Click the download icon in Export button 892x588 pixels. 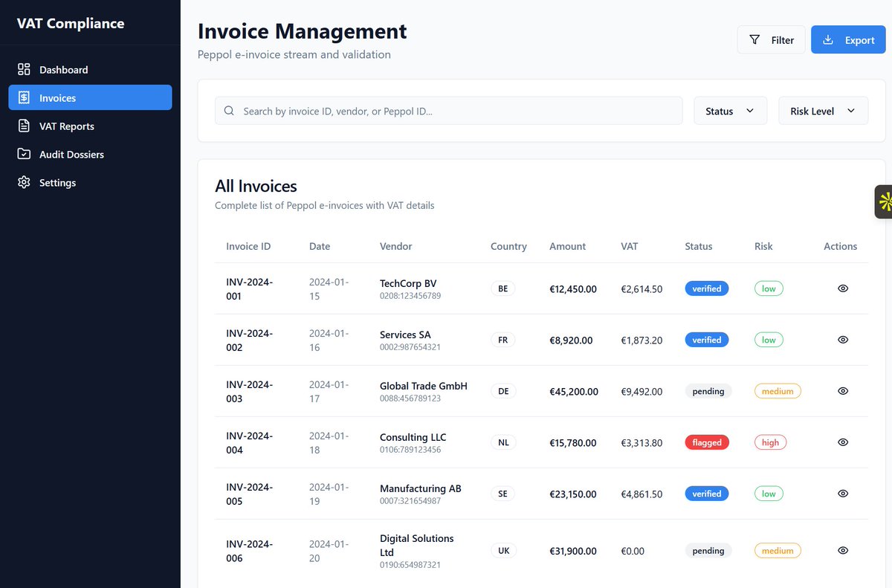click(x=828, y=39)
